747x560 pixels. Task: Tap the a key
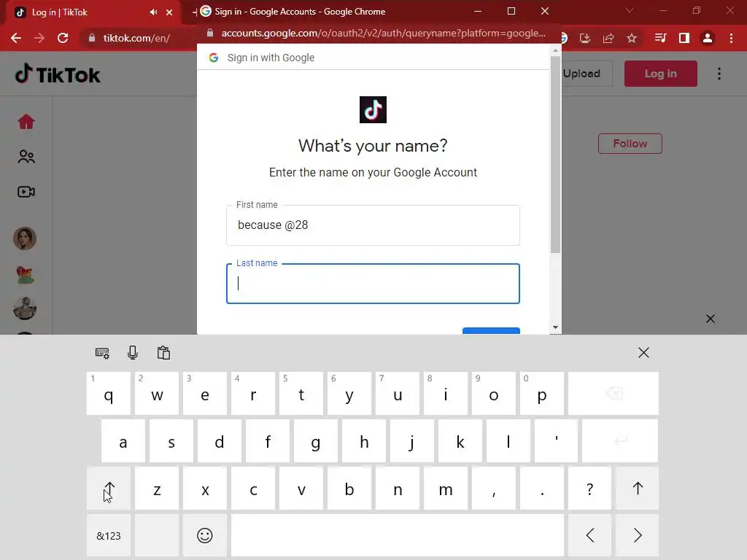123,441
